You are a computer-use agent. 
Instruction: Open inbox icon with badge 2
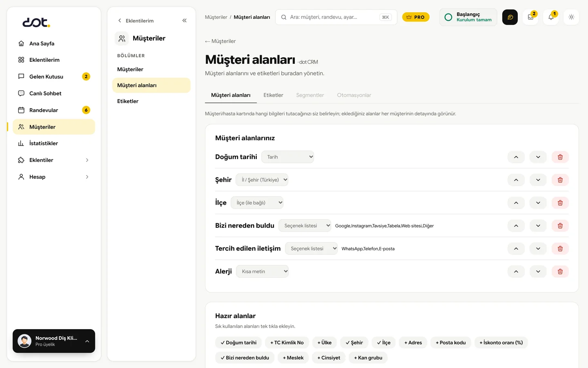[x=530, y=17]
